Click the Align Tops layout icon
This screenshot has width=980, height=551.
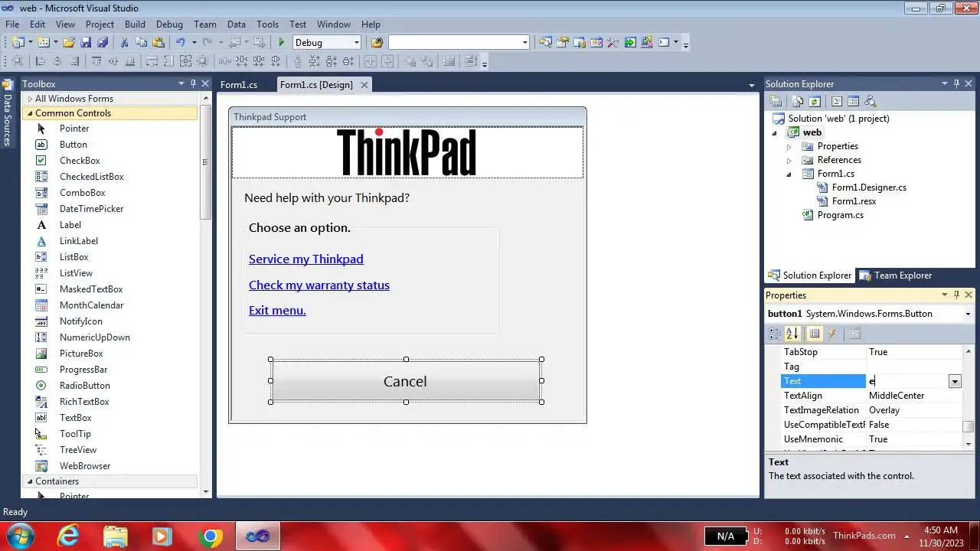point(96,61)
